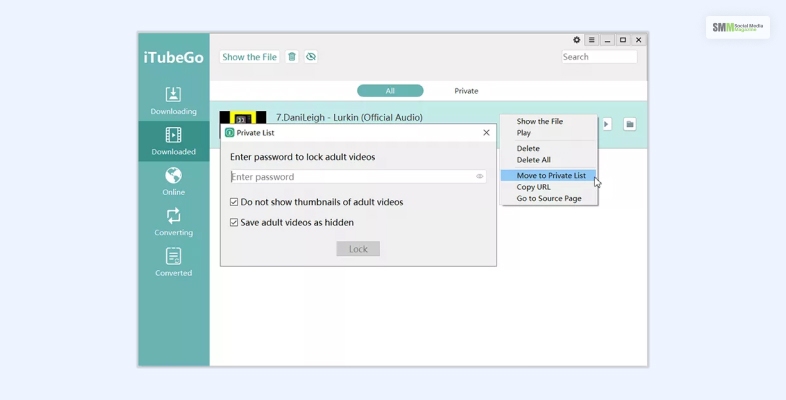Toggle password visibility eye icon
The image size is (786, 400).
(x=480, y=176)
